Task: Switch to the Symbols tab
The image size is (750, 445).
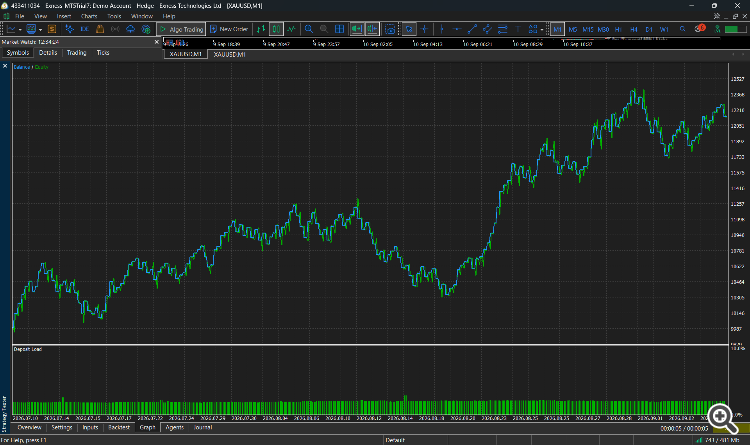Action: (x=18, y=53)
